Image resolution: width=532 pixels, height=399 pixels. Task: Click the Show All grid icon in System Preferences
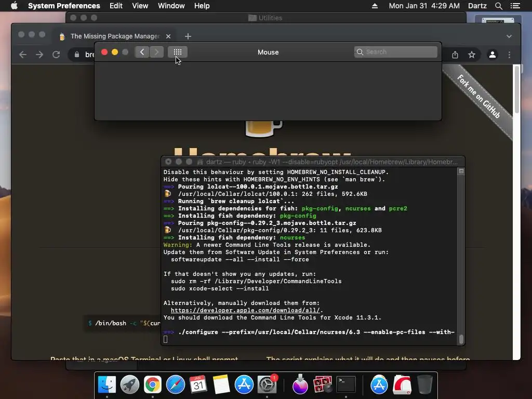178,52
